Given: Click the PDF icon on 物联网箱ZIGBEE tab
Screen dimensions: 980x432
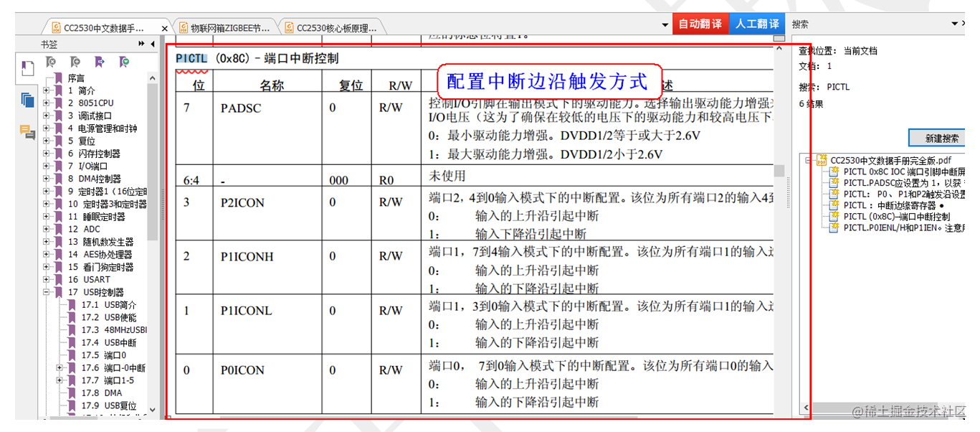Looking at the screenshot, I should 184,28.
